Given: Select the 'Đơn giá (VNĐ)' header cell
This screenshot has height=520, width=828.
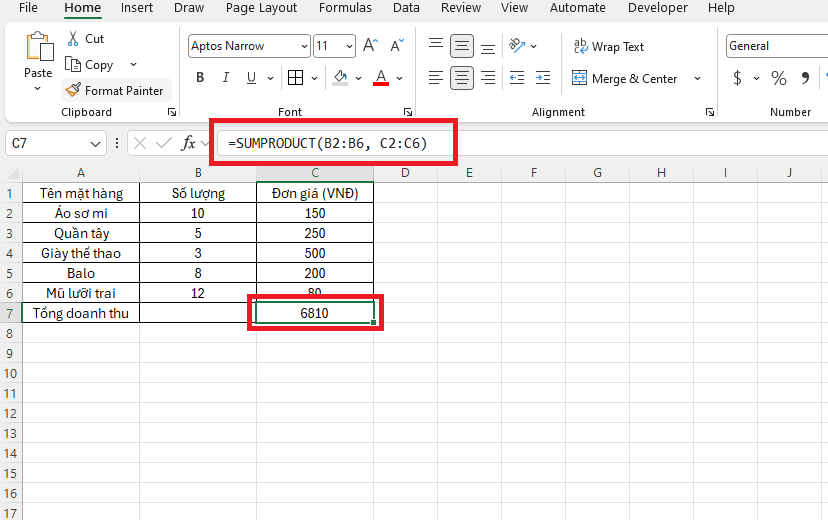Looking at the screenshot, I should (315, 193).
